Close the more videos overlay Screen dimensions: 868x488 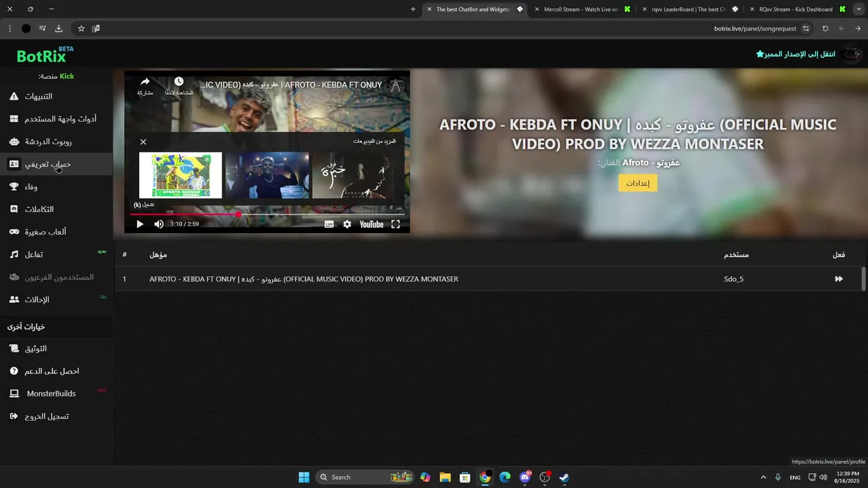point(143,142)
